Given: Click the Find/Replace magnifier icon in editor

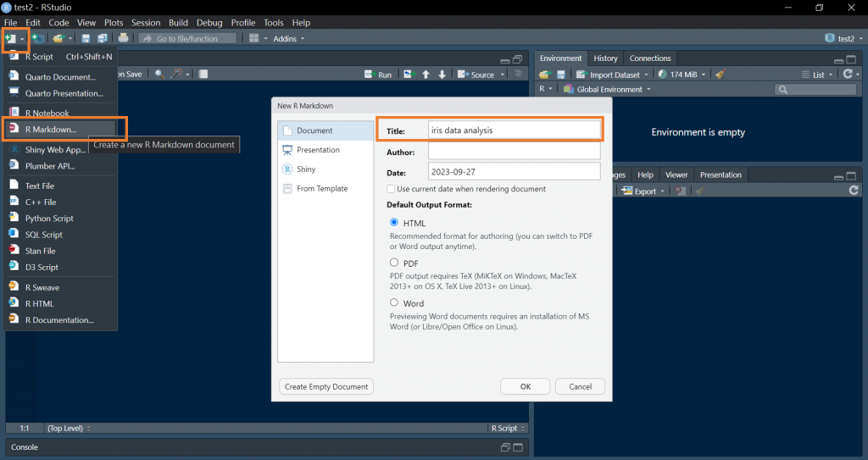Looking at the screenshot, I should tap(159, 75).
